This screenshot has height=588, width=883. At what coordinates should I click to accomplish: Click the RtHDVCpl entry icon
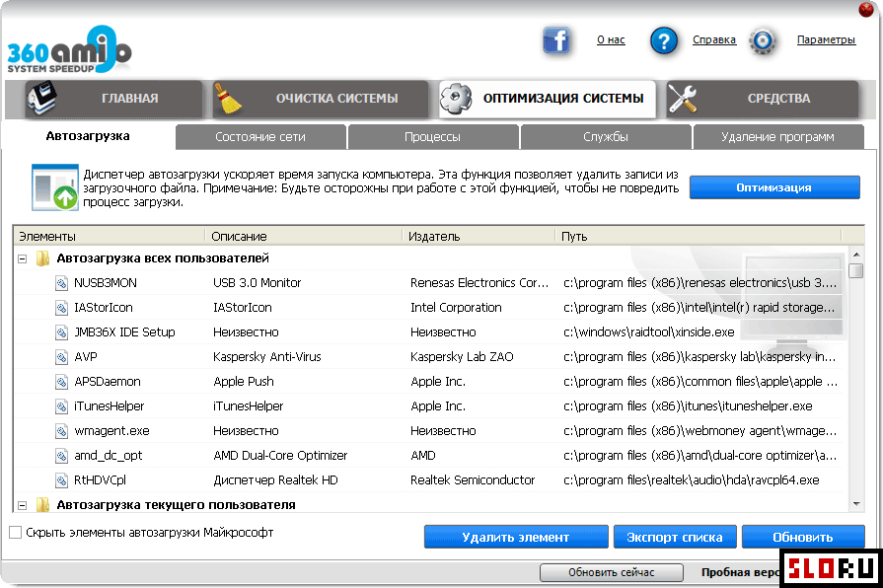point(61,480)
